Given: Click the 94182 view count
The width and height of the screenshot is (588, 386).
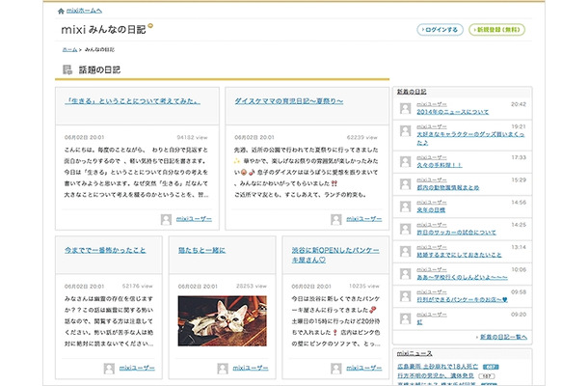Looking at the screenshot, I should pos(192,137).
